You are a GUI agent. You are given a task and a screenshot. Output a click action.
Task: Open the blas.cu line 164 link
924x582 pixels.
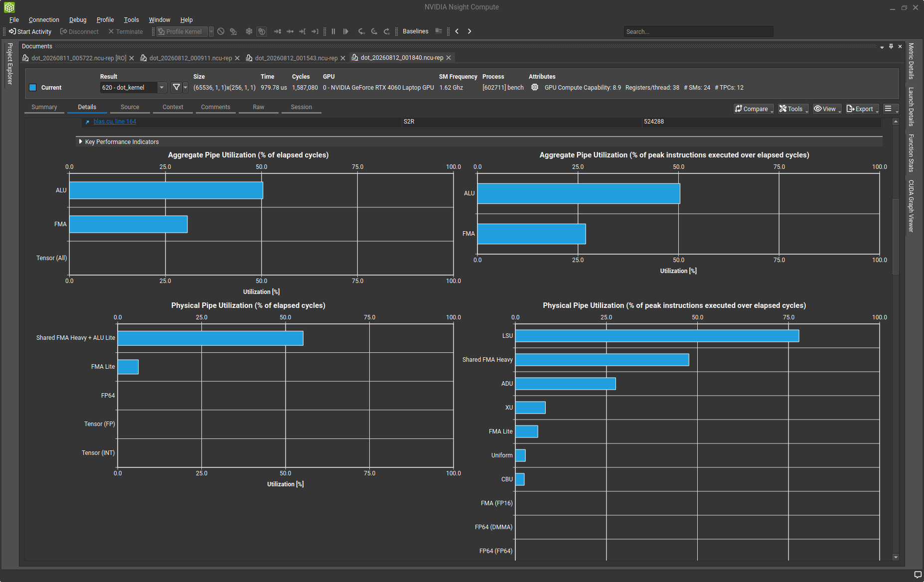pyautogui.click(x=115, y=122)
